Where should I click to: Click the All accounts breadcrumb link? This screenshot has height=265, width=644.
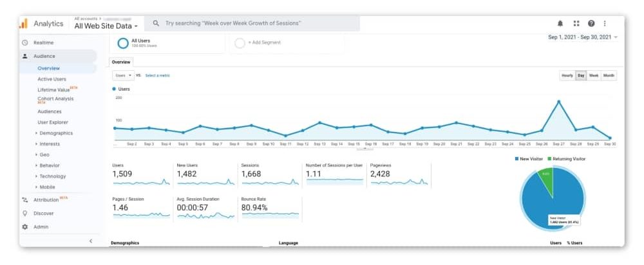tap(86, 19)
